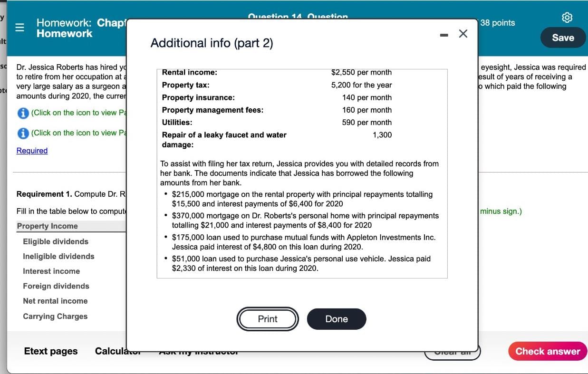Click the Property tax label
This screenshot has height=374, width=588.
[x=185, y=85]
